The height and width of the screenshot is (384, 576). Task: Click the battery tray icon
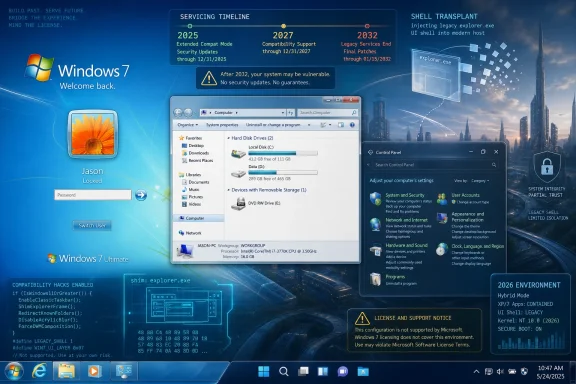coord(512,372)
